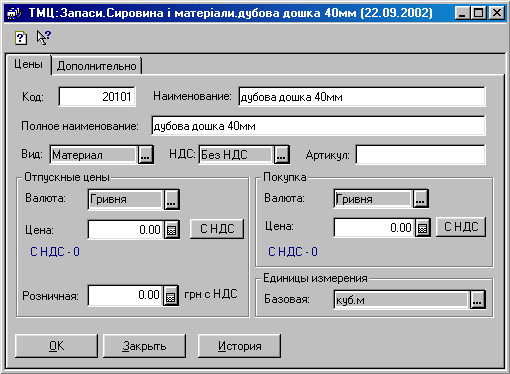The image size is (510, 374).
Task: Click the Базовая field showing куб.м
Action: tap(402, 300)
